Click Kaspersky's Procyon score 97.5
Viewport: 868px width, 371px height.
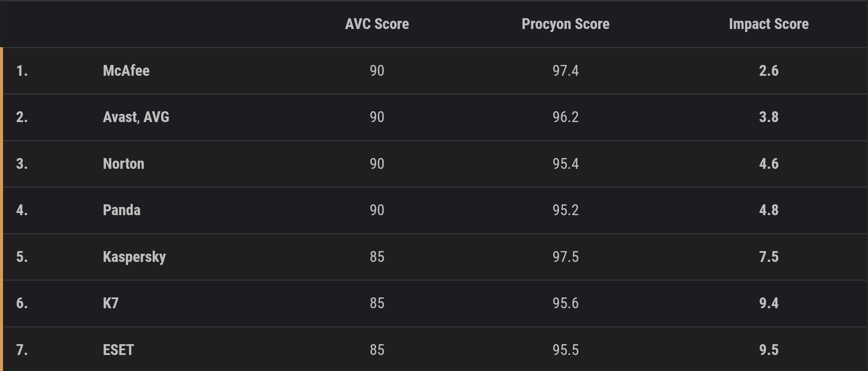pyautogui.click(x=565, y=257)
